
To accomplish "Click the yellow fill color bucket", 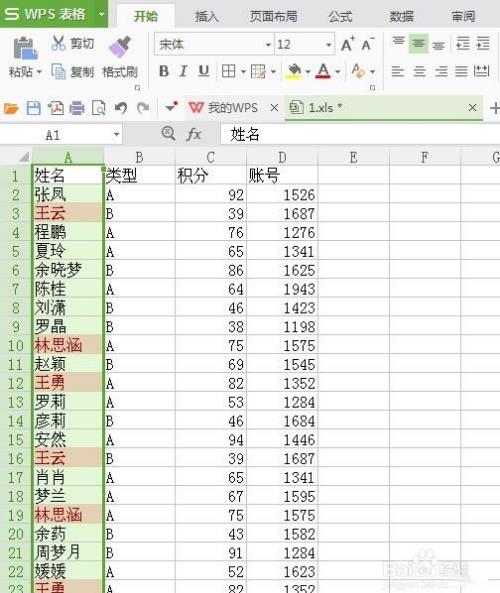I will point(295,71).
